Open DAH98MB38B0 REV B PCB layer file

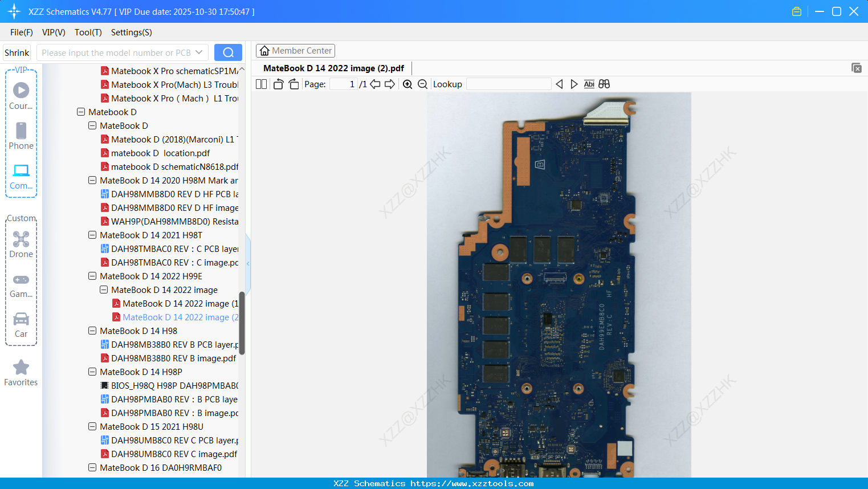[x=169, y=345]
